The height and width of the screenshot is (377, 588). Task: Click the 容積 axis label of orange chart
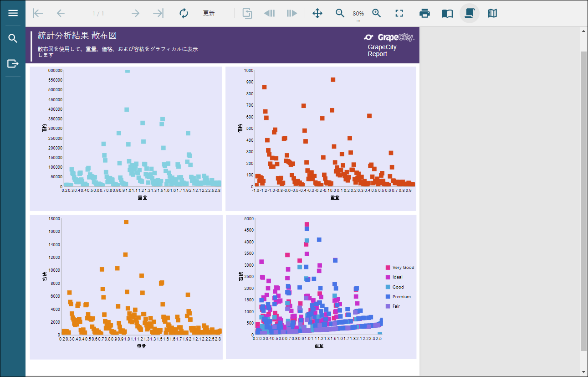44,276
